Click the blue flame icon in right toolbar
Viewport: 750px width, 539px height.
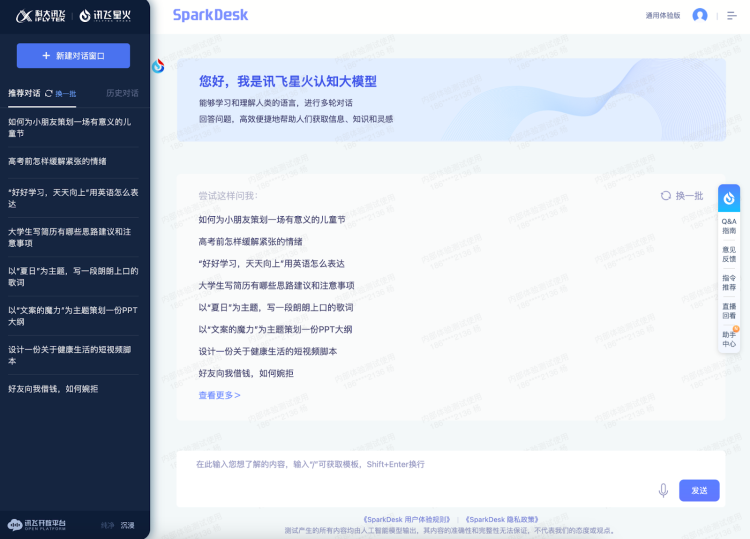pos(728,198)
